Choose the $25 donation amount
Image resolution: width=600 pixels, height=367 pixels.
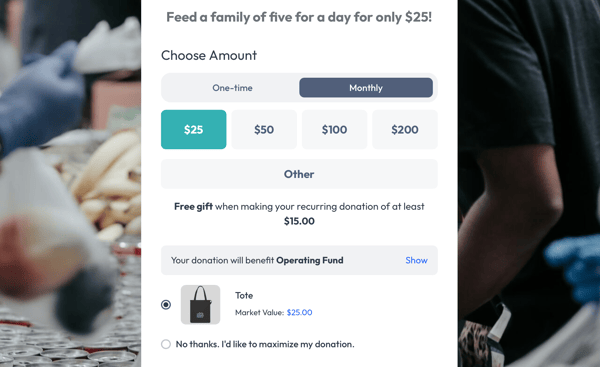click(194, 129)
